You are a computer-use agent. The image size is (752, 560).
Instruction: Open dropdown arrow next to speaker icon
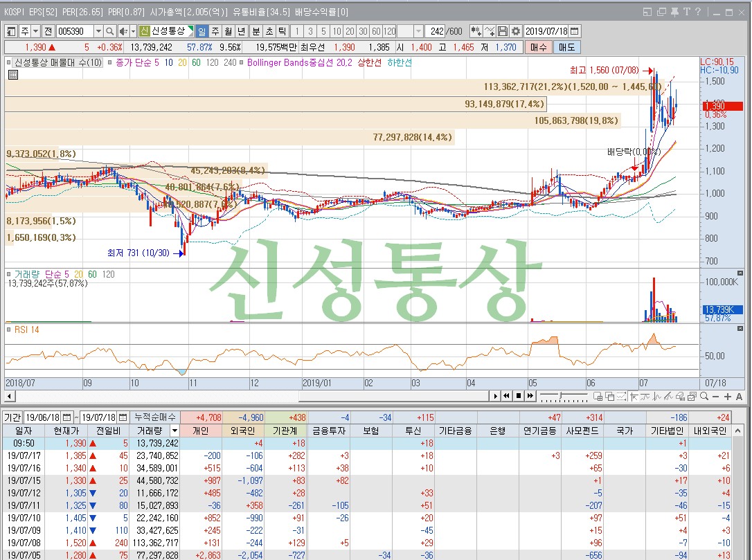tap(134, 32)
